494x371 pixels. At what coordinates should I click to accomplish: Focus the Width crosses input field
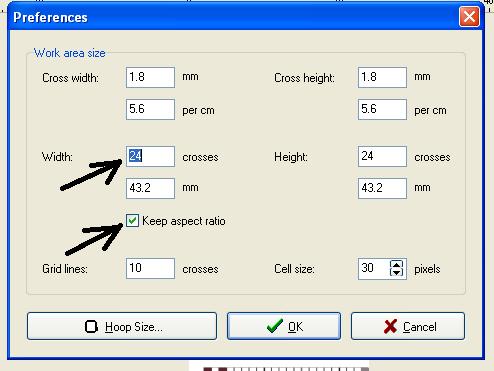(150, 156)
